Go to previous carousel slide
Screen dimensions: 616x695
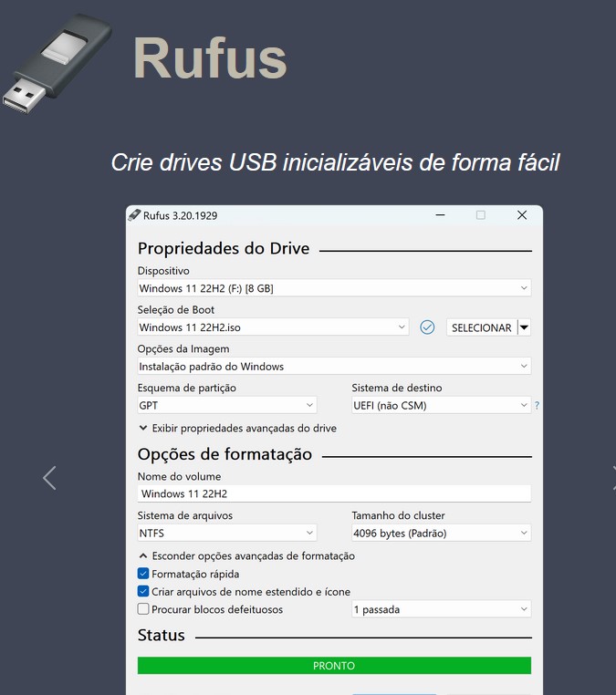(x=49, y=478)
